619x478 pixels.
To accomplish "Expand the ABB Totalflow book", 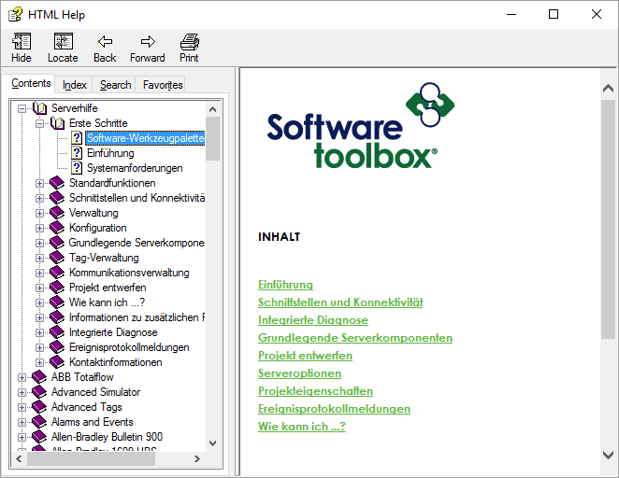I will click(23, 377).
